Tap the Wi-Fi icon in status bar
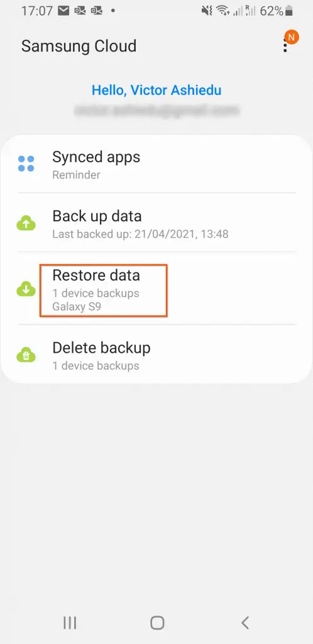This screenshot has width=313, height=644. 222,11
